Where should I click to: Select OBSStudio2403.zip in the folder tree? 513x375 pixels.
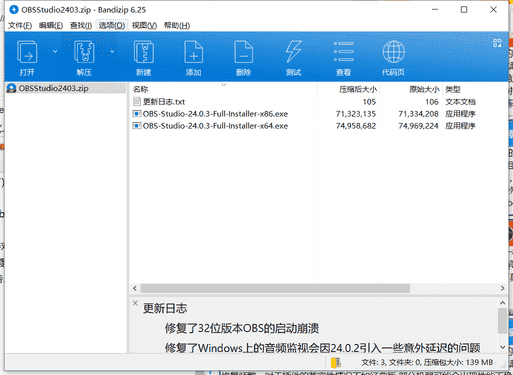pyautogui.click(x=53, y=88)
